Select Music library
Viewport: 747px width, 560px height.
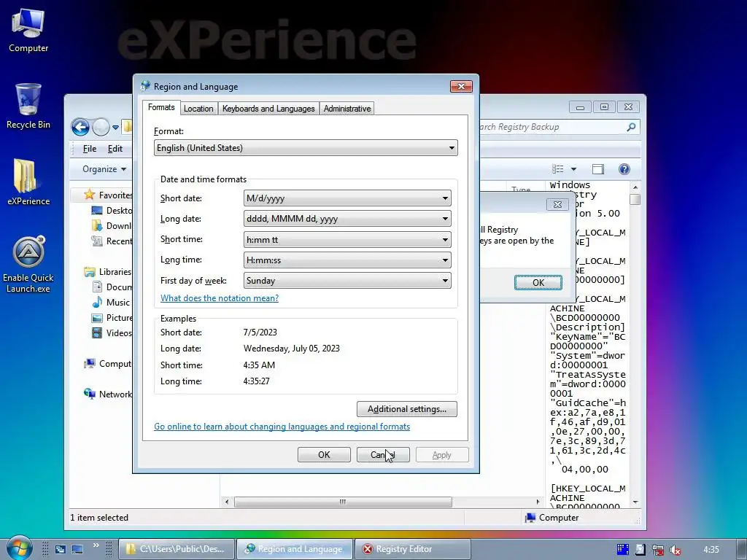pyautogui.click(x=111, y=303)
